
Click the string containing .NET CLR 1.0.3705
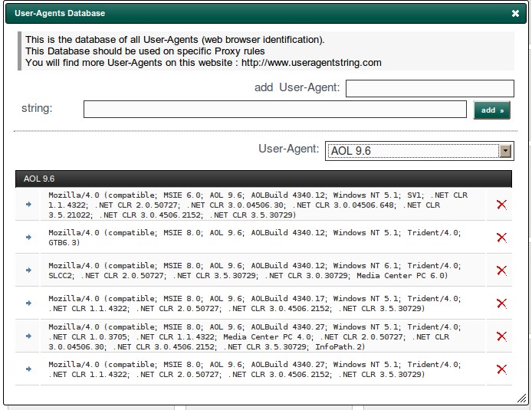[255, 336]
